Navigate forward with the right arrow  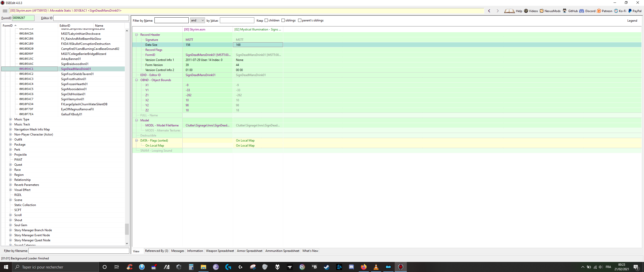click(497, 11)
